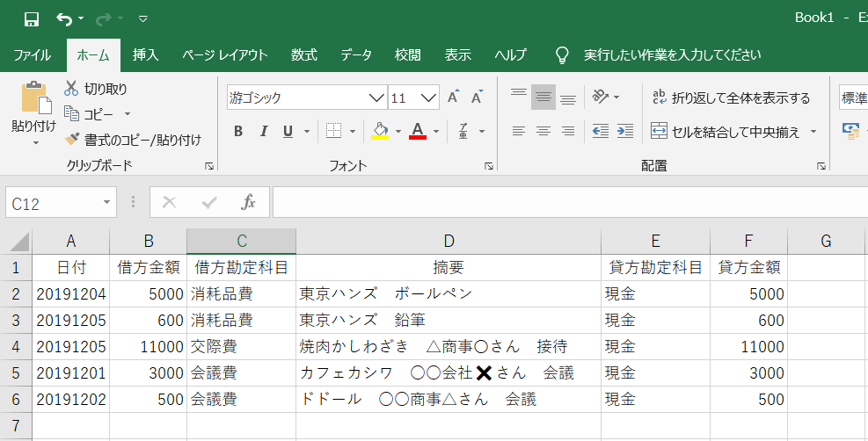The width and height of the screenshot is (868, 441).
Task: Decrease indent
Action: [x=601, y=131]
